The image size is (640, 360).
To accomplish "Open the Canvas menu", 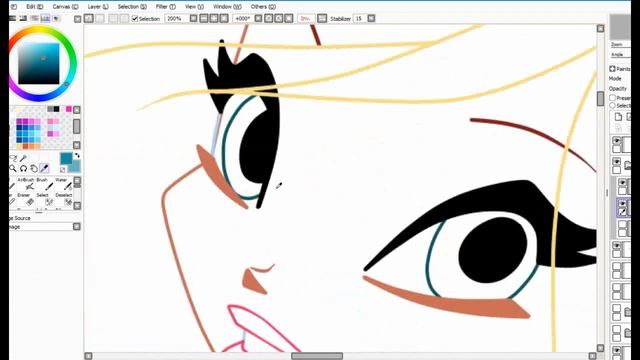I will (65, 7).
